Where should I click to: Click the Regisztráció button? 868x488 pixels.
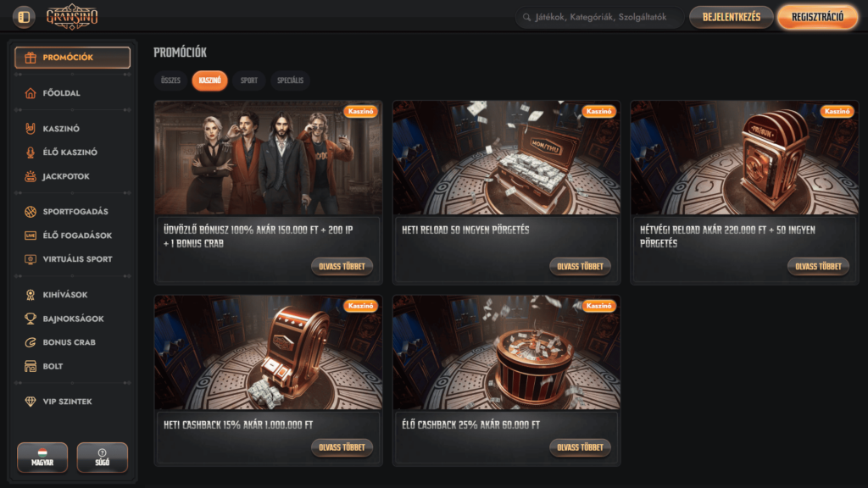tap(818, 17)
